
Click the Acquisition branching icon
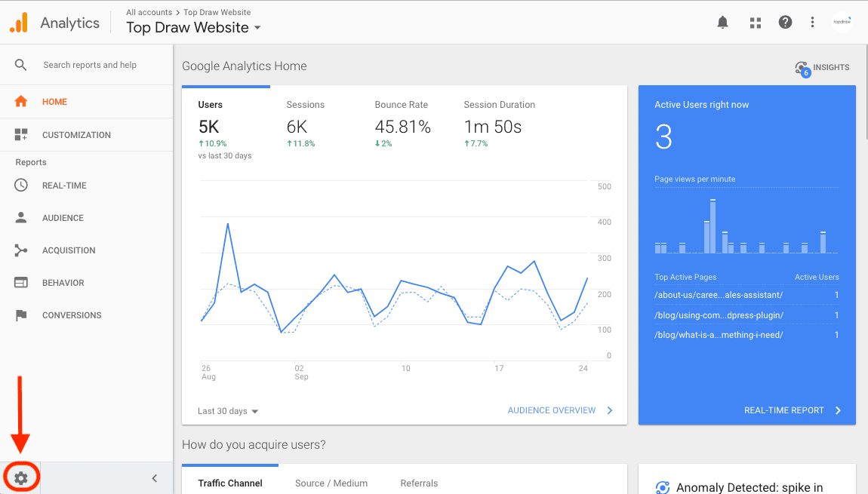coord(21,250)
